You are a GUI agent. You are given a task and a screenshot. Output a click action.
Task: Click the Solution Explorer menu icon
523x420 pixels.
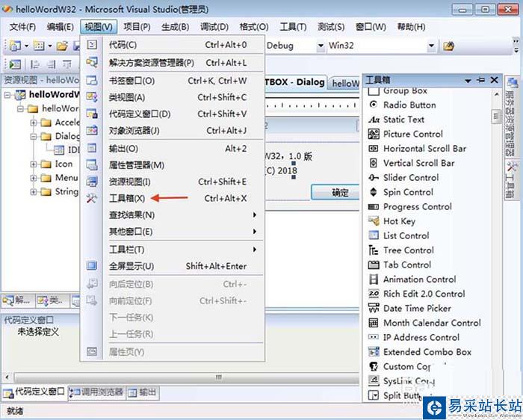pyautogui.click(x=92, y=62)
